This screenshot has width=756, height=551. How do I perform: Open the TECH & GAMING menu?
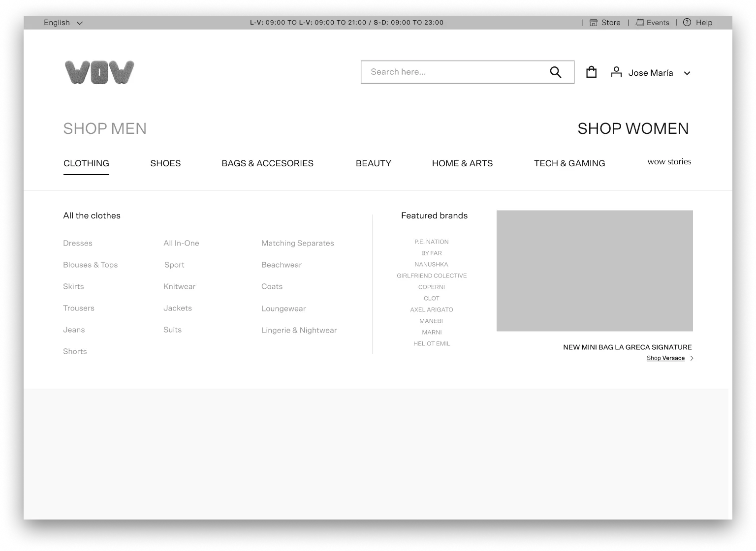[x=569, y=163]
